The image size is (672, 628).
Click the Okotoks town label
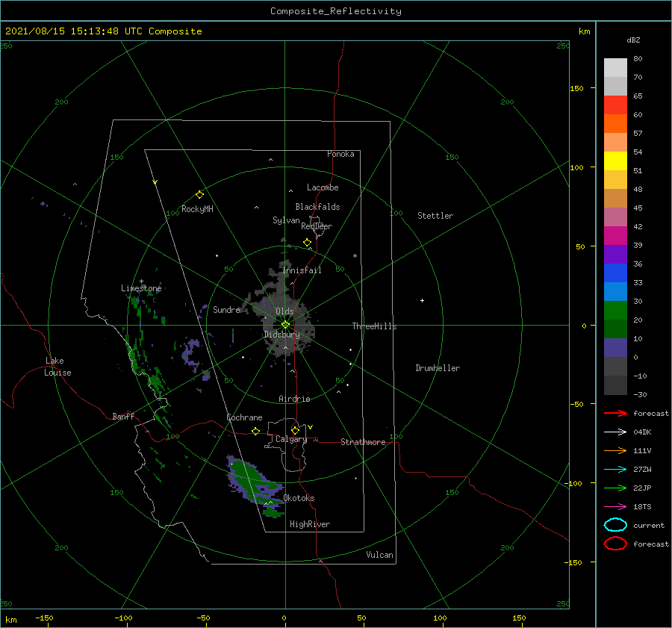click(299, 498)
